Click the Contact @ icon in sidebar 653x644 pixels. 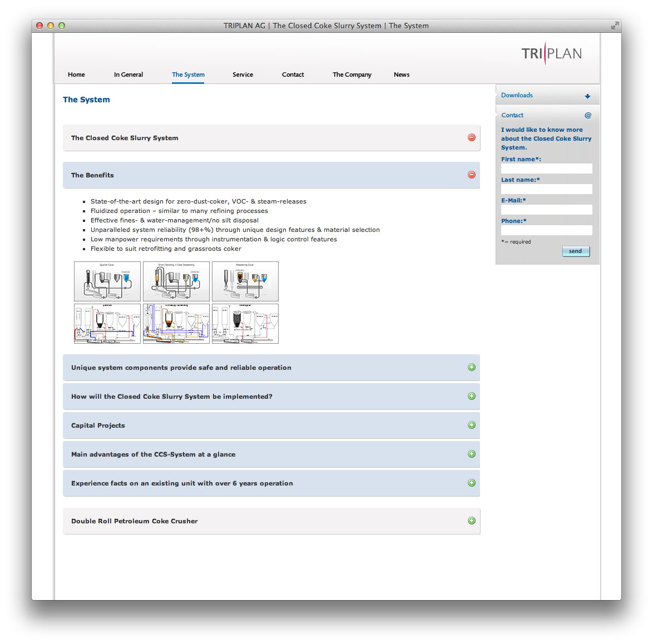pos(587,115)
